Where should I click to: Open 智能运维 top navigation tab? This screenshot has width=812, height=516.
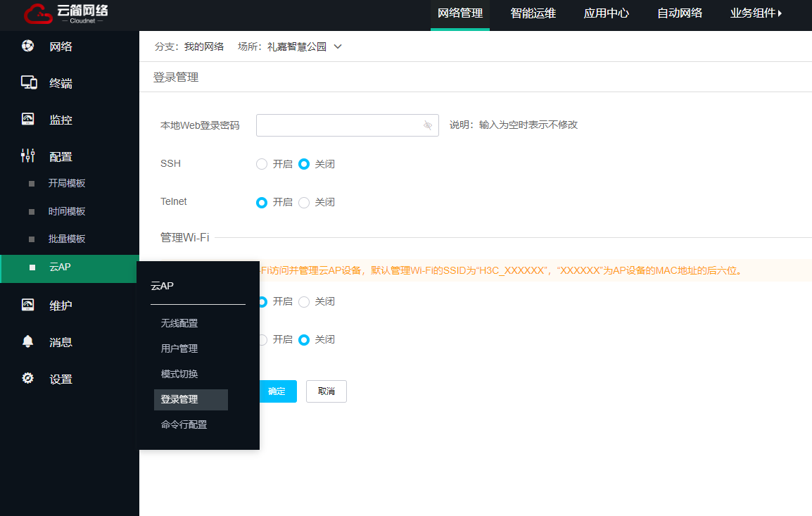point(534,13)
